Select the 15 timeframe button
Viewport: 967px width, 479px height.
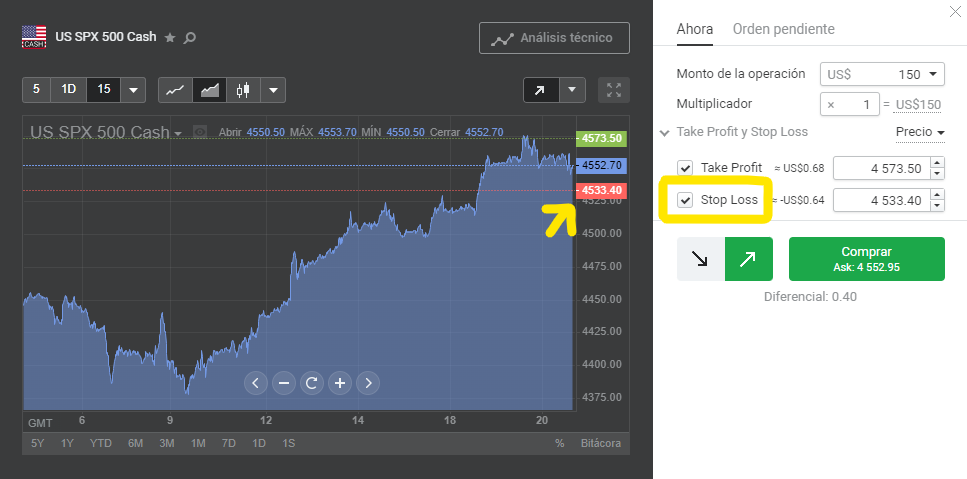tap(104, 89)
